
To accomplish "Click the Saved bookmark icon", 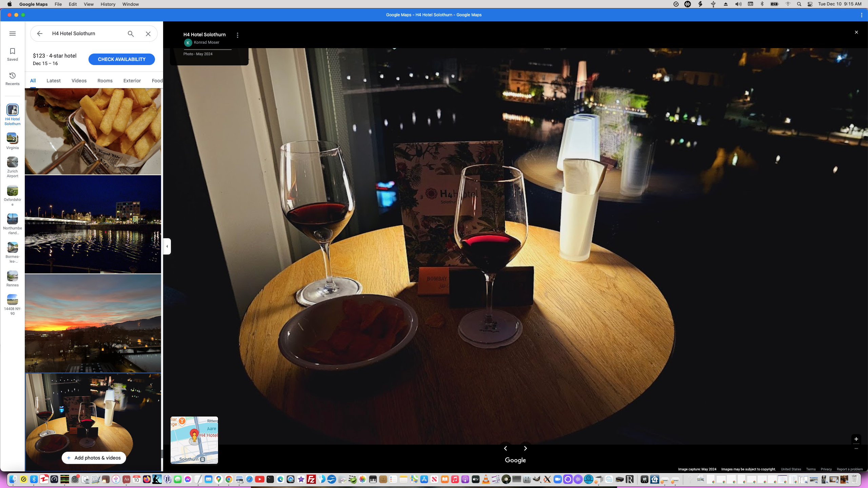I will pos(13,54).
